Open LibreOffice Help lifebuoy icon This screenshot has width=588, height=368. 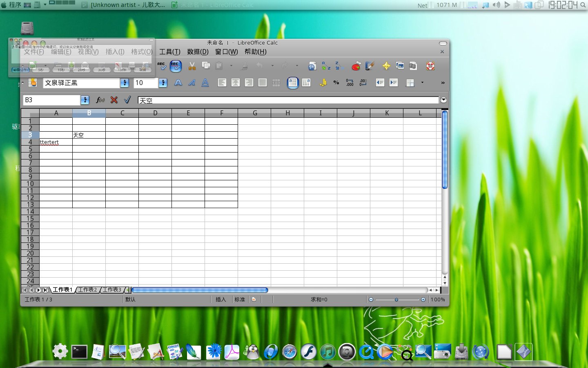(430, 66)
